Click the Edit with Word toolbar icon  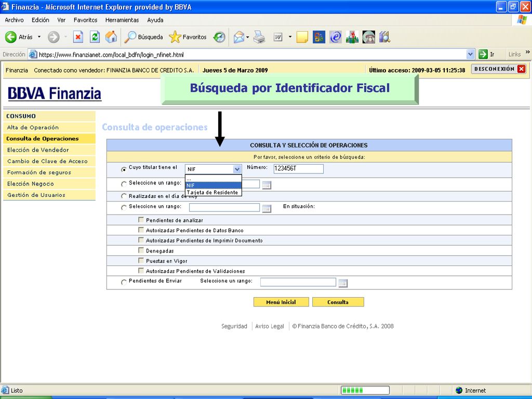pos(278,37)
